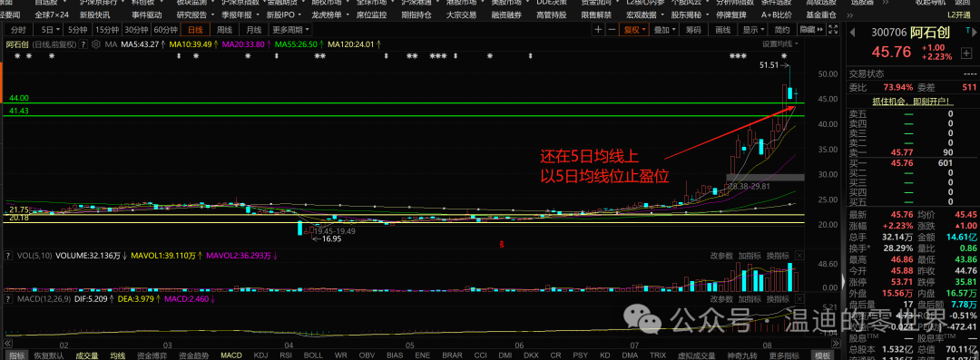Image resolution: width=980 pixels, height=360 pixels.
Task: Toggle the 筹码 chip distribution view
Action: pyautogui.click(x=692, y=29)
